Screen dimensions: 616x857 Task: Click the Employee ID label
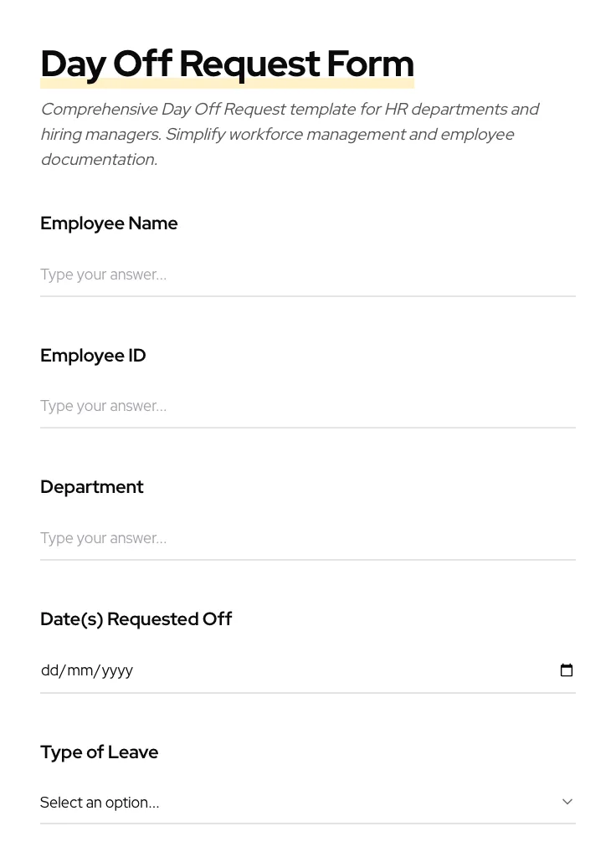(x=93, y=356)
